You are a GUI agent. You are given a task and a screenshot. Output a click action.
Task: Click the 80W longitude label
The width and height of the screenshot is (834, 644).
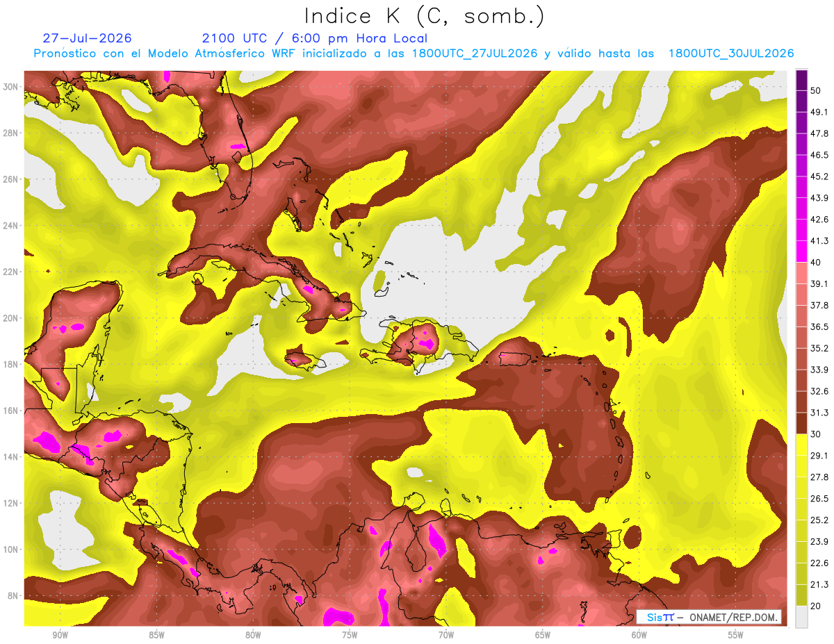(253, 636)
